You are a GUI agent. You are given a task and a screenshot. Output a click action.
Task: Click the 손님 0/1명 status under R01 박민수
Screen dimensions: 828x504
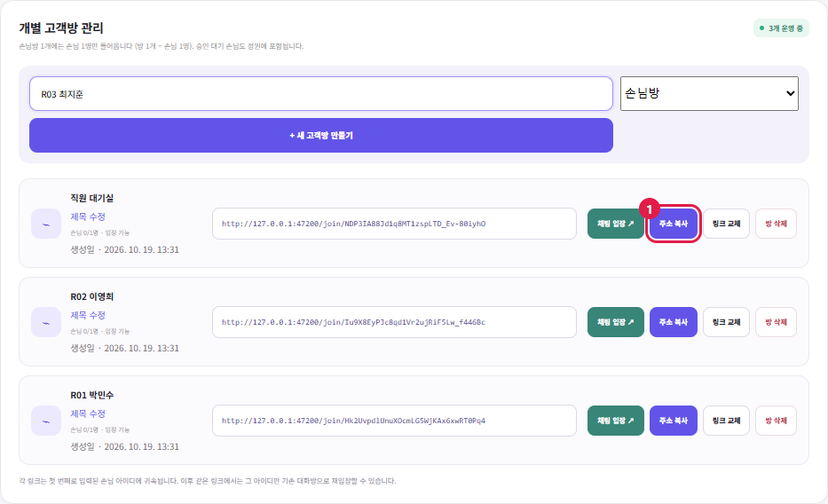click(99, 429)
